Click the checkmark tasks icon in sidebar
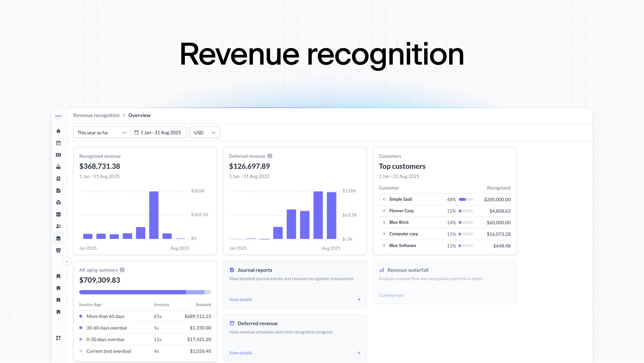 click(58, 191)
